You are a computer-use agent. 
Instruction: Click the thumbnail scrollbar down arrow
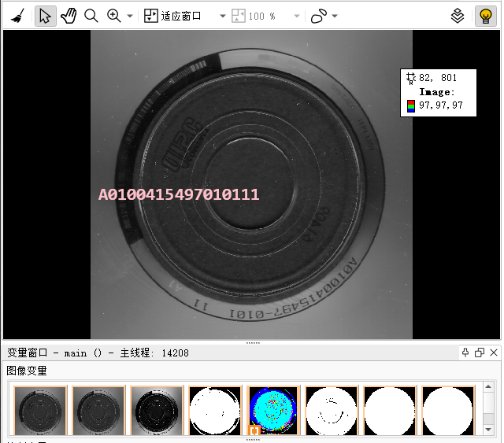coord(488,430)
